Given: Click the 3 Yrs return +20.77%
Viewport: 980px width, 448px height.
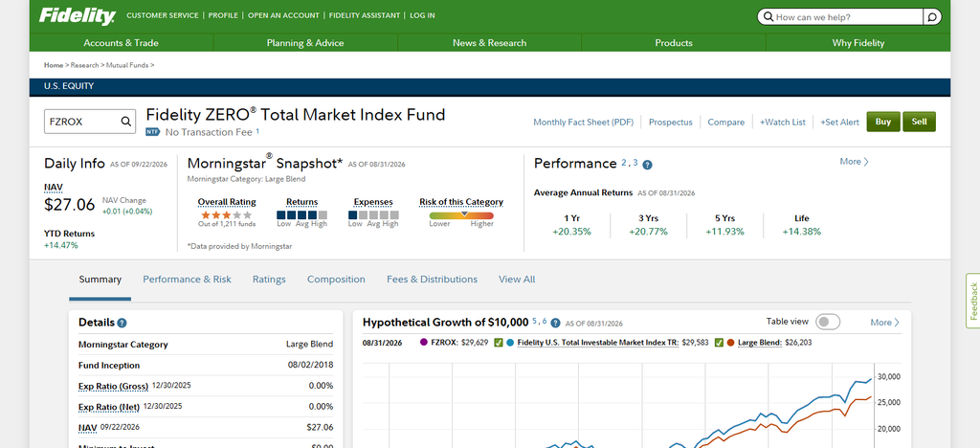Looking at the screenshot, I should pyautogui.click(x=648, y=232).
